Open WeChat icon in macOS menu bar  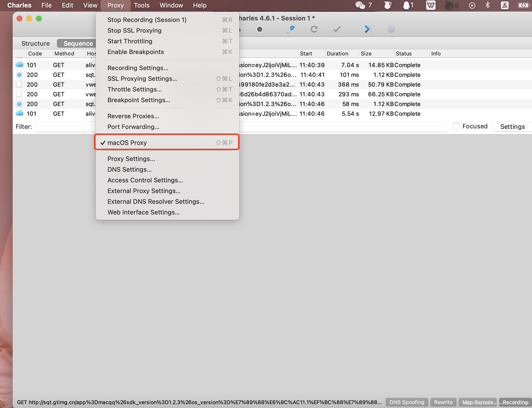[360, 5]
